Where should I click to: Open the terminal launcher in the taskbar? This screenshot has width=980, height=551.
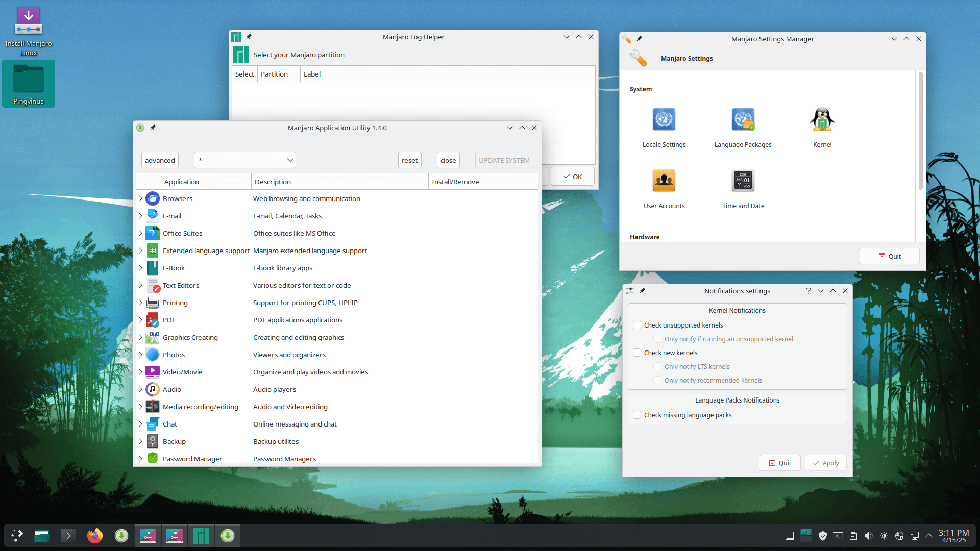point(68,535)
